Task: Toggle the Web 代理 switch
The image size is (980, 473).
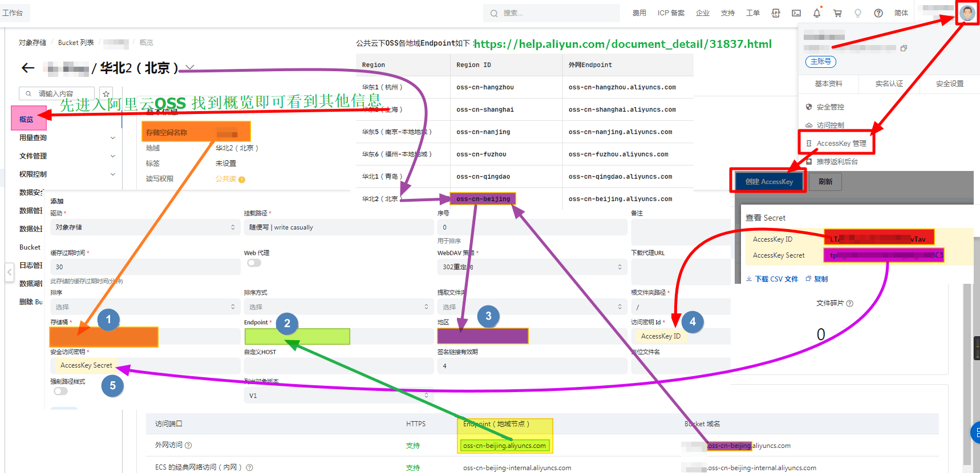Action: 254,263
